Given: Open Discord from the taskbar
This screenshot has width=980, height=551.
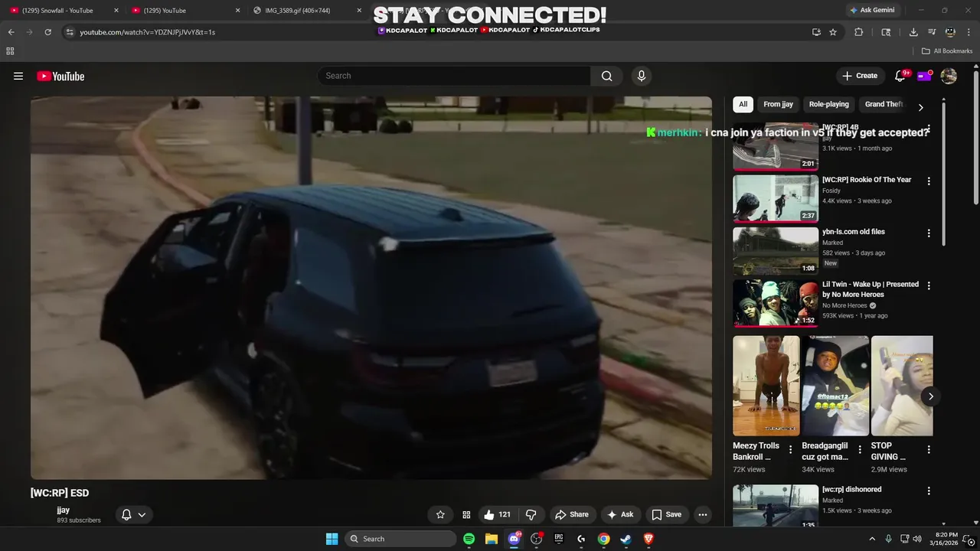Looking at the screenshot, I should tap(514, 539).
